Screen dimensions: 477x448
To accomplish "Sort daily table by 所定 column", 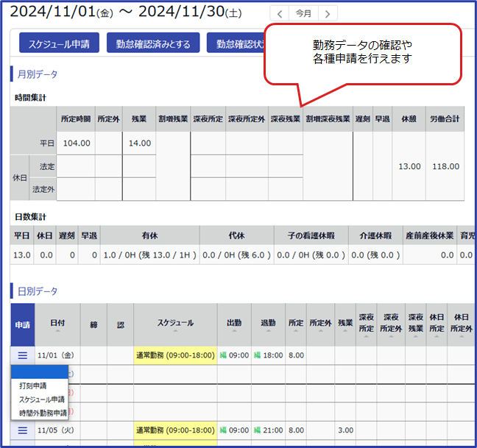I will 296,324.
